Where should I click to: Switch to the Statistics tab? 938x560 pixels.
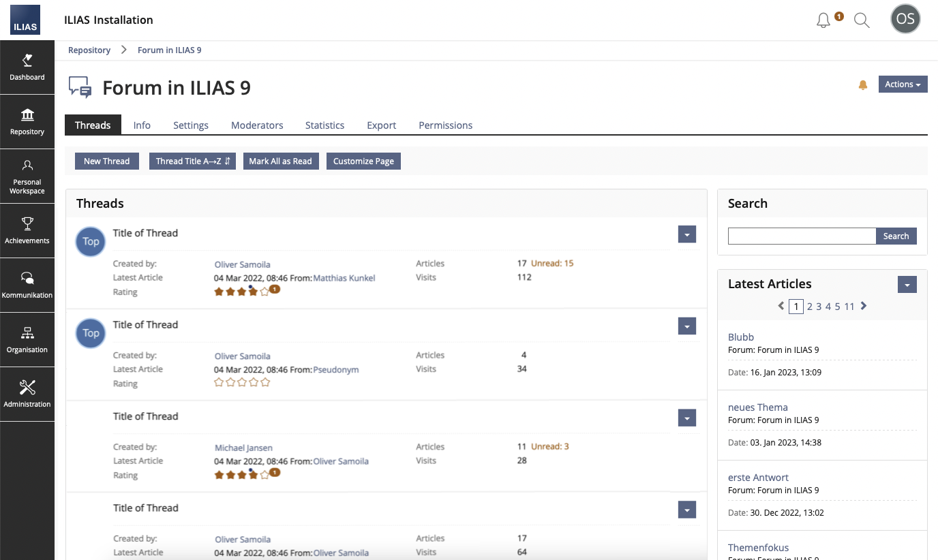pos(324,125)
